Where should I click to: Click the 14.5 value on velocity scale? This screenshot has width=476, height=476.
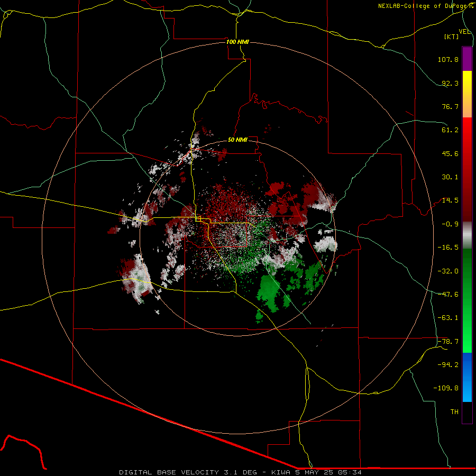pyautogui.click(x=450, y=200)
